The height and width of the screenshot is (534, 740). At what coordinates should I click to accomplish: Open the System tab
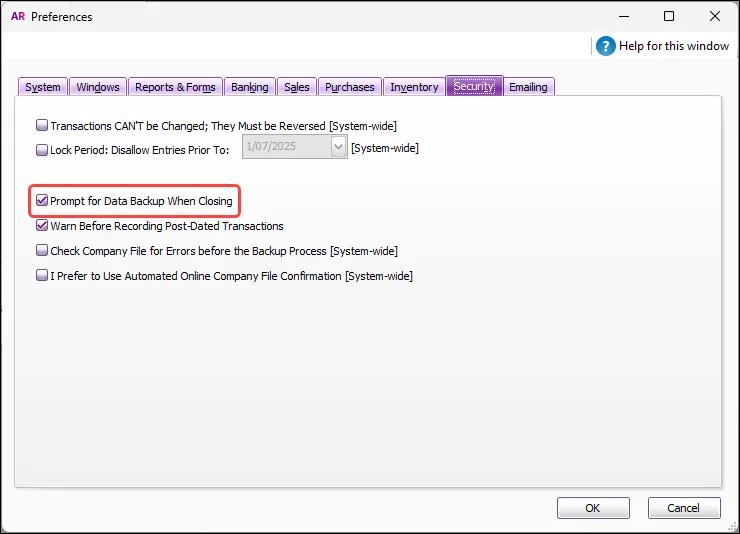[43, 87]
